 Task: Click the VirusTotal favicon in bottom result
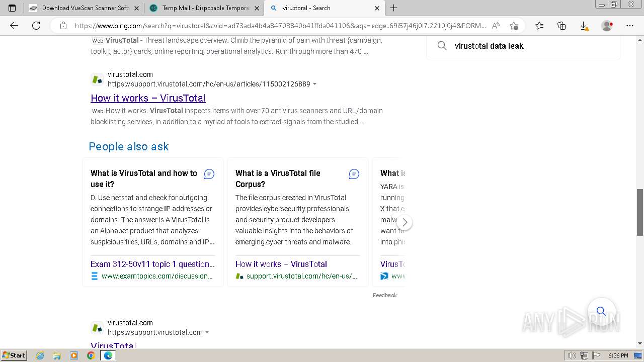(97, 328)
